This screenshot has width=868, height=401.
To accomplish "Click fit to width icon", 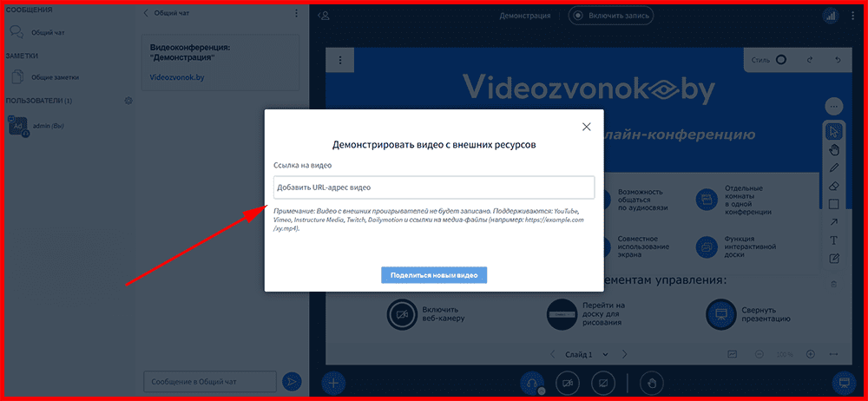I will [x=834, y=354].
